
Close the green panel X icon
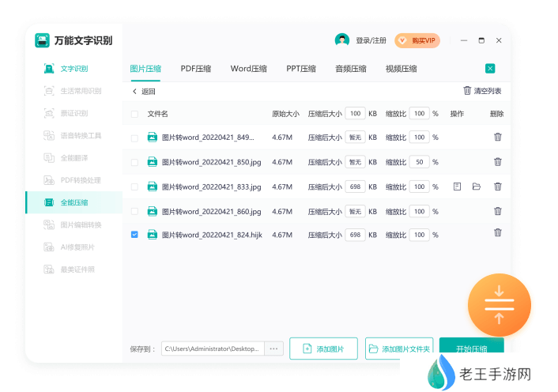[490, 69]
